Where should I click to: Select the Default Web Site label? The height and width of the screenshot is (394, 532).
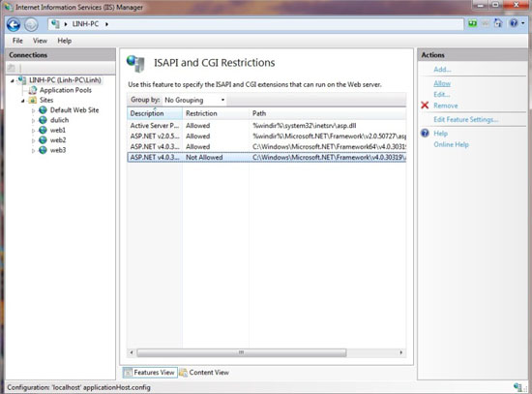point(74,110)
